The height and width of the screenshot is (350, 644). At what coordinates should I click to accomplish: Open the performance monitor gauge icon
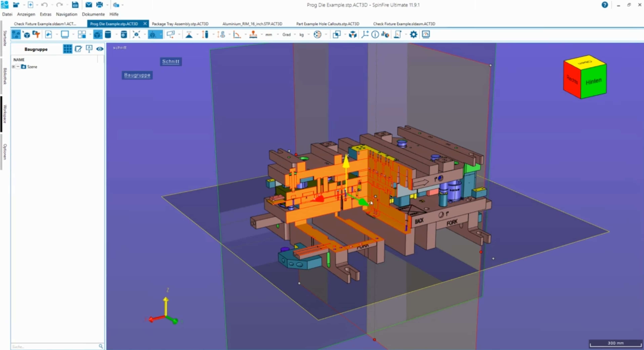point(426,34)
